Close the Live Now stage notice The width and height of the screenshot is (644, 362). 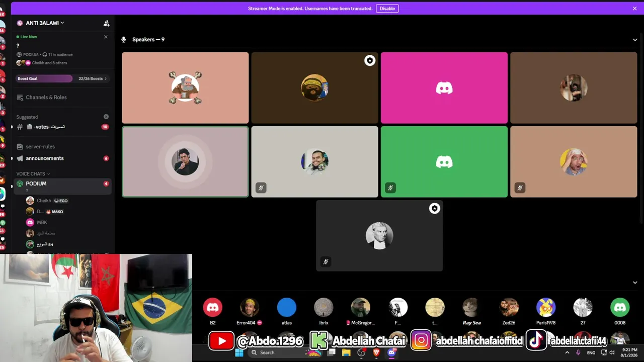pos(106,37)
